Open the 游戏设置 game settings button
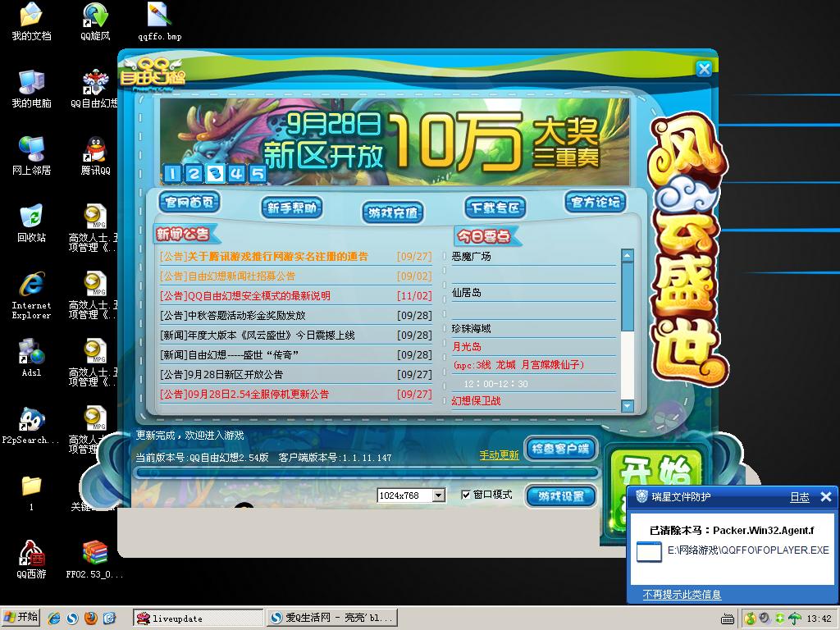 pyautogui.click(x=560, y=496)
